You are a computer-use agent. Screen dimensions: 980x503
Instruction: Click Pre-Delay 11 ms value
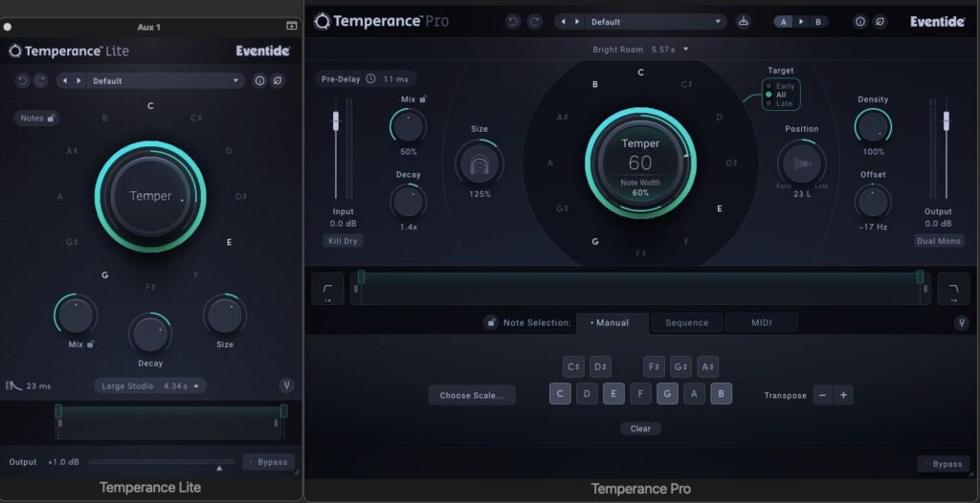click(395, 79)
